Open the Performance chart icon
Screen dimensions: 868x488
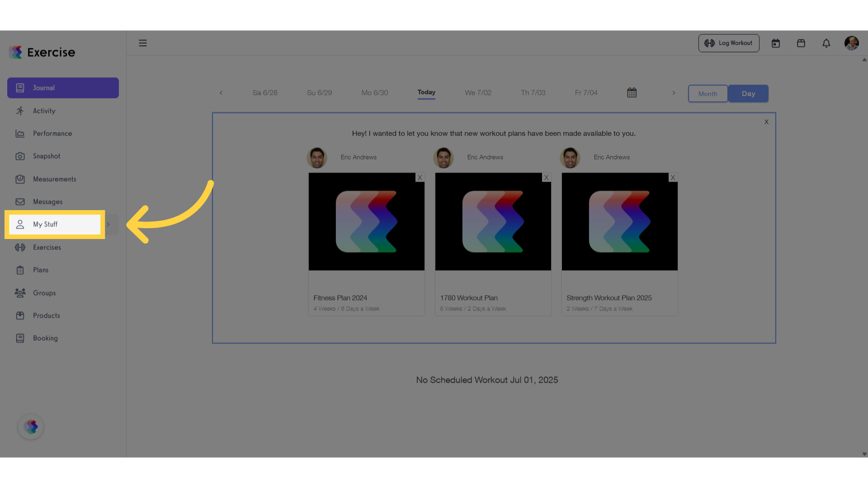point(20,133)
